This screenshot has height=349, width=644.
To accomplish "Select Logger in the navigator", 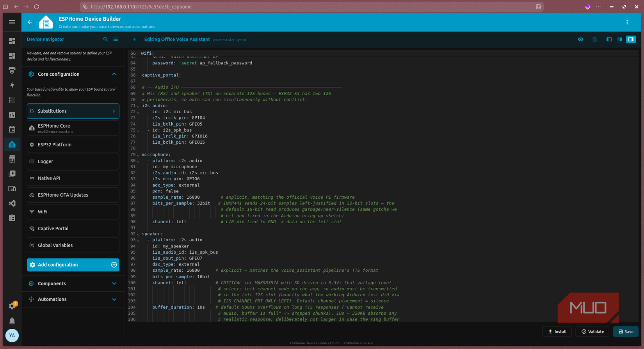I will tap(73, 162).
